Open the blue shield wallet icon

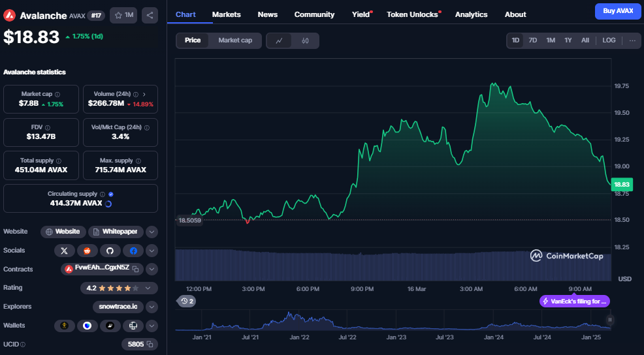(x=87, y=326)
